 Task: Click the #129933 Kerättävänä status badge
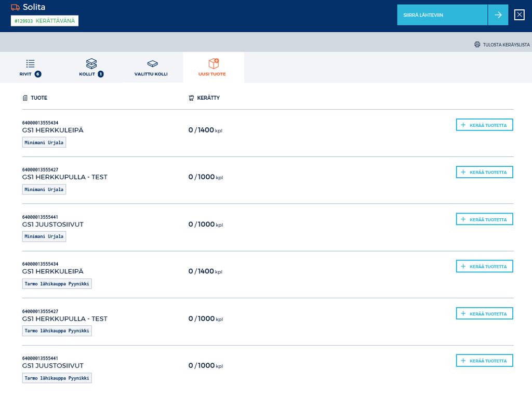[x=45, y=21]
